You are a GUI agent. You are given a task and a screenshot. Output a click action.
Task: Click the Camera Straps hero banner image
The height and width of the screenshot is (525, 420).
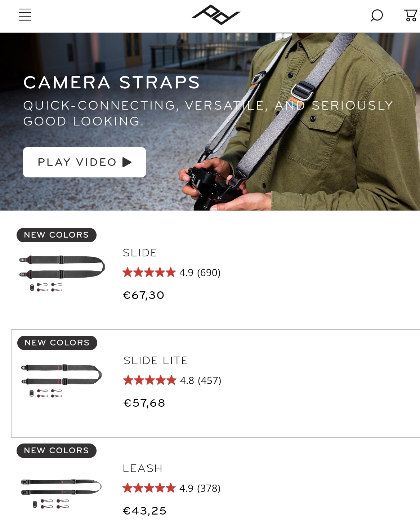[210, 122]
